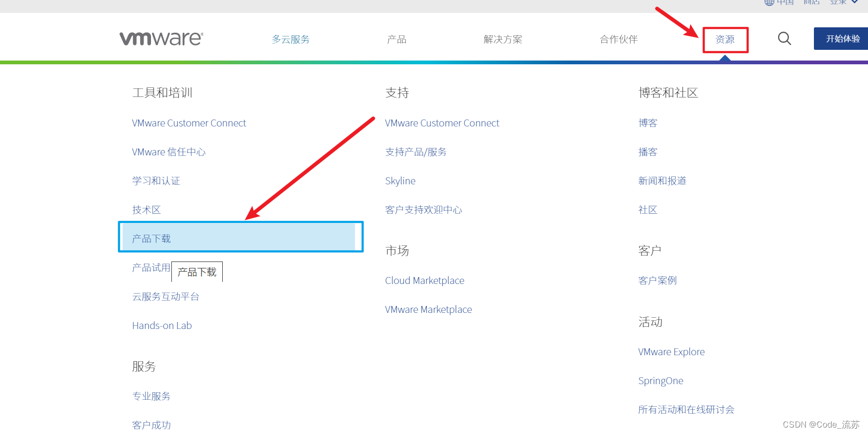The height and width of the screenshot is (434, 868).
Task: Open VMware Customer Connect under 工具和培训
Action: pyautogui.click(x=189, y=123)
